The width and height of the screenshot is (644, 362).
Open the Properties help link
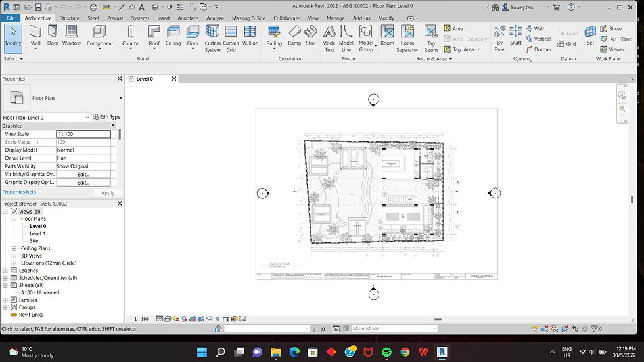19,192
